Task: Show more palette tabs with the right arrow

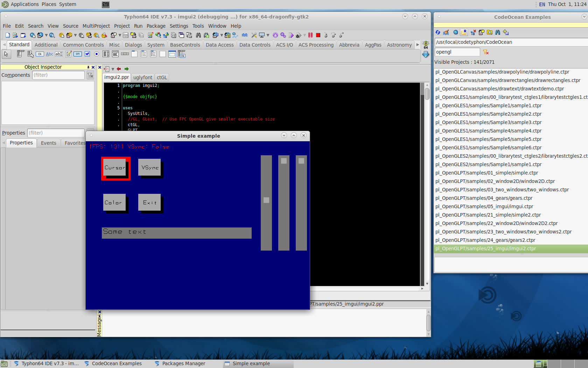Action: (418, 45)
